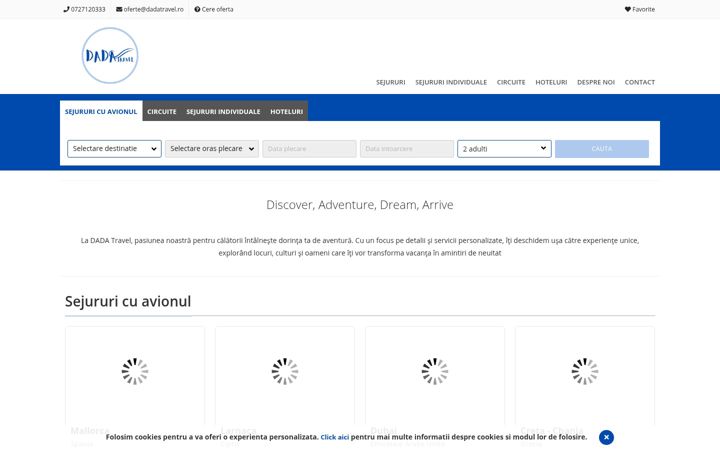This screenshot has height=450, width=720.
Task: Click Data plecare date field
Action: [309, 149]
